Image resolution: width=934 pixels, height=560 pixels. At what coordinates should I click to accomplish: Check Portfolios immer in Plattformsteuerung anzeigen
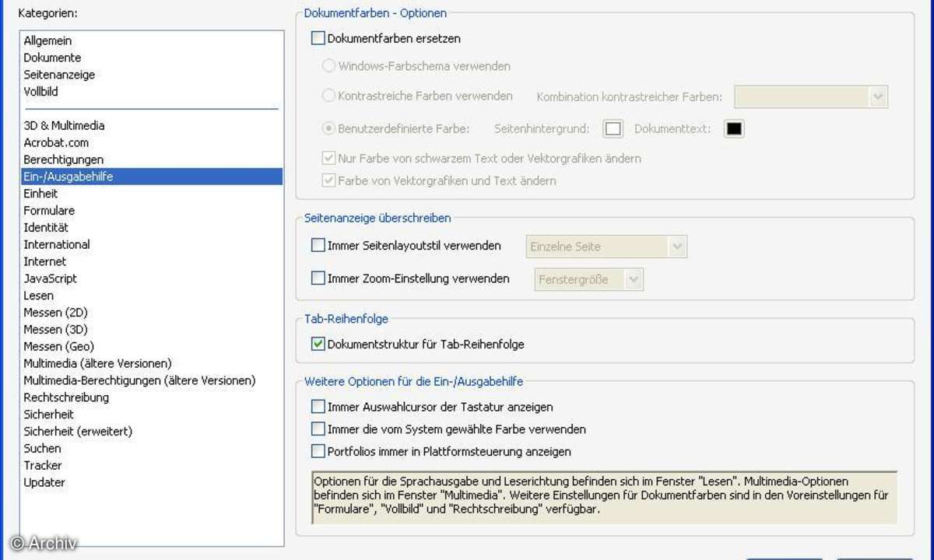(x=318, y=451)
